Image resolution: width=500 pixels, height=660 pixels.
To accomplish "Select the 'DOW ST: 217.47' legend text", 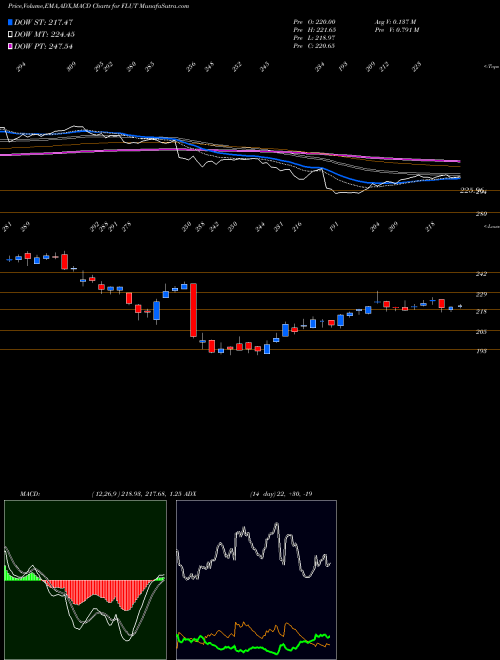I will point(43,22).
